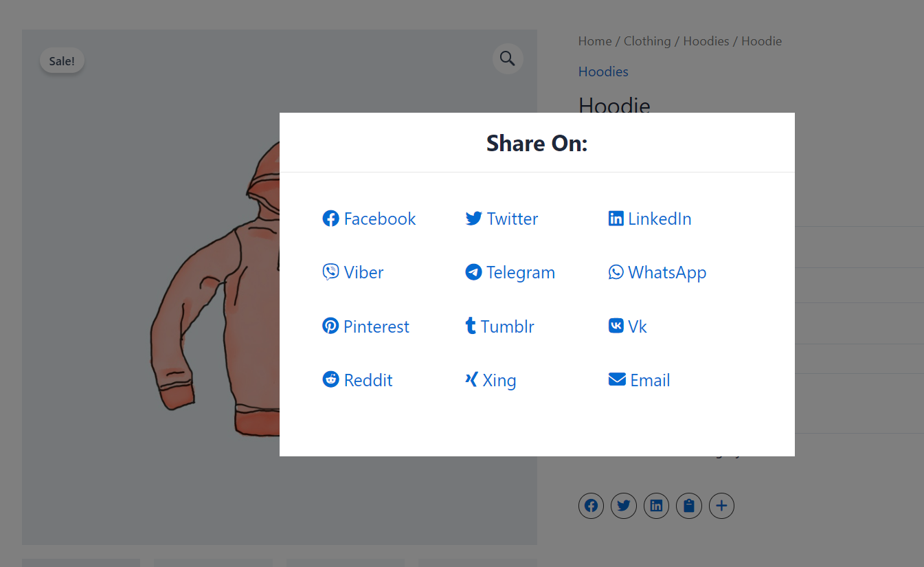Select LinkedIn from the share options
This screenshot has height=567, width=924.
click(x=650, y=219)
